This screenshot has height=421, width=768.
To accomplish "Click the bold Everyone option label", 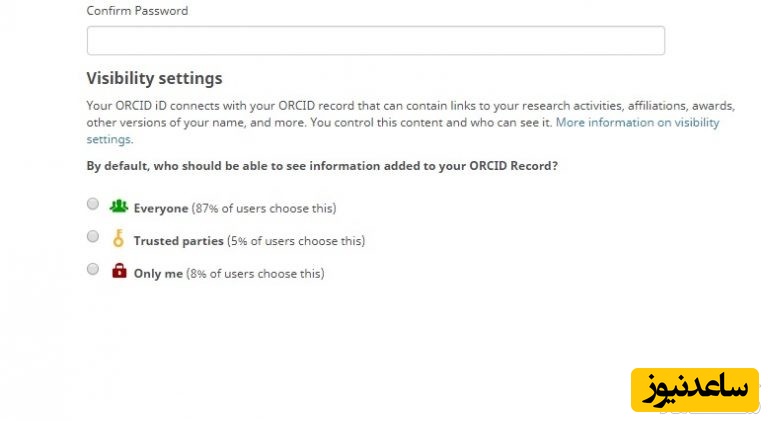I will (x=160, y=209).
